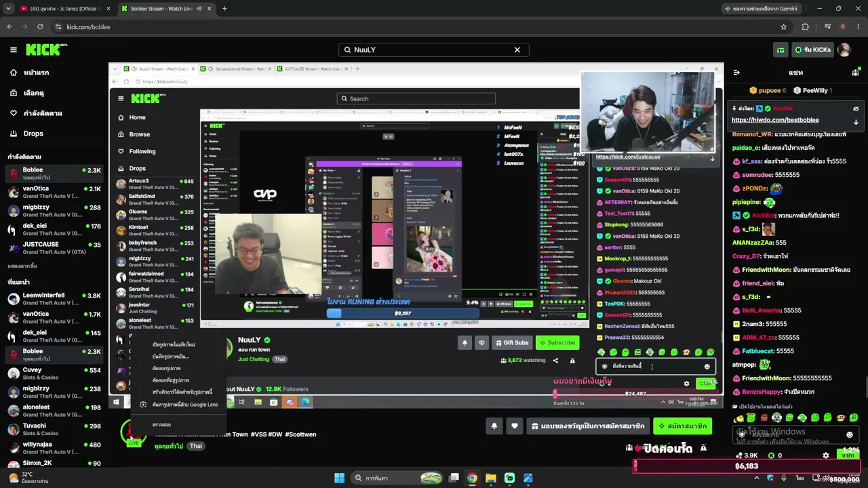Click Boblee's LIVE avatar below the video
The image size is (868, 488).
coord(133,432)
